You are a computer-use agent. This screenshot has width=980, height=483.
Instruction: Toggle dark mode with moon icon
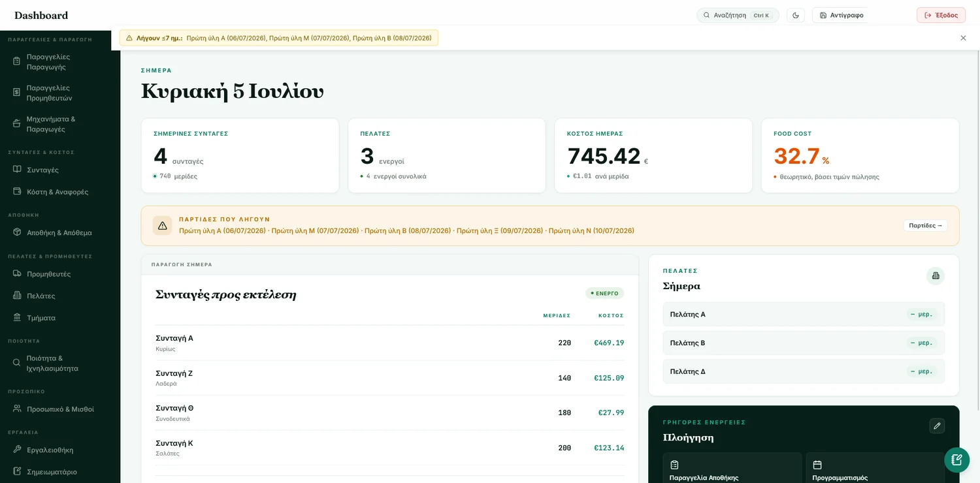click(x=795, y=15)
